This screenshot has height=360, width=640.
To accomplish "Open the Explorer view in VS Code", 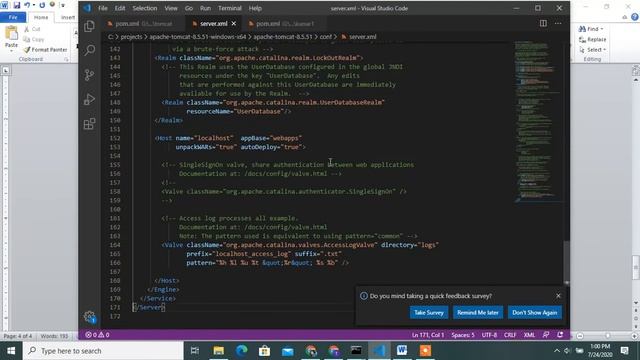I will 89,26.
